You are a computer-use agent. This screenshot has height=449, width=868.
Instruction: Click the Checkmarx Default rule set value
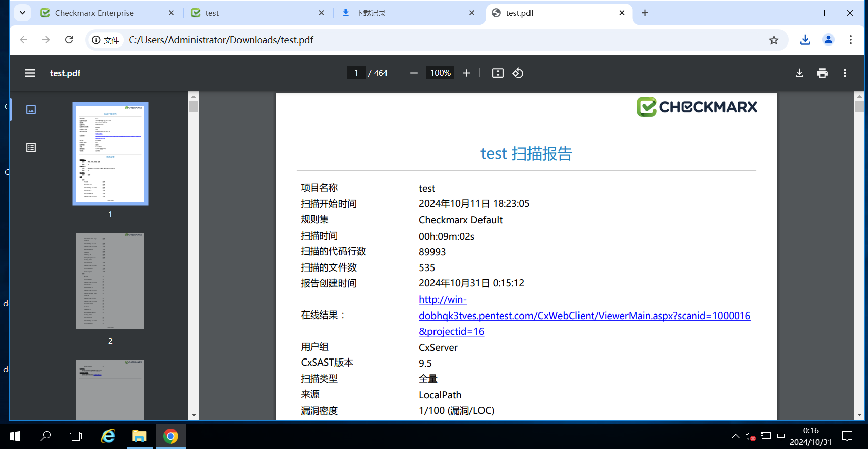pyautogui.click(x=461, y=220)
